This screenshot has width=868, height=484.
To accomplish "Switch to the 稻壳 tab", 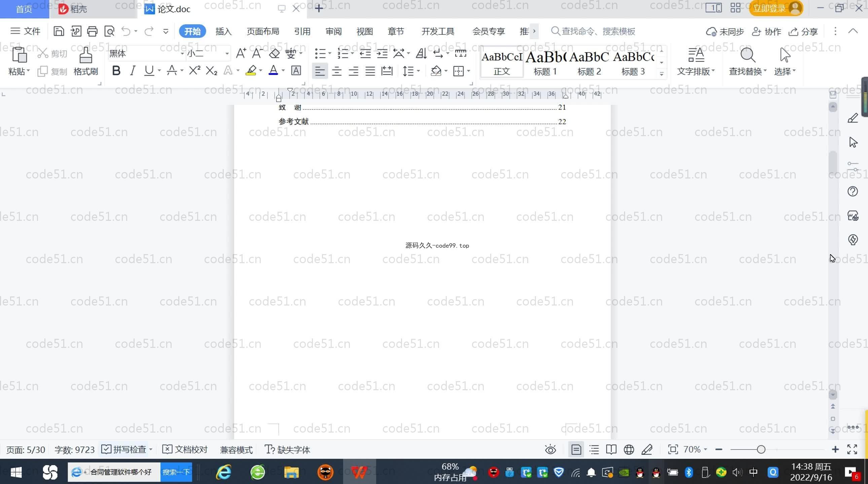I will tap(73, 9).
